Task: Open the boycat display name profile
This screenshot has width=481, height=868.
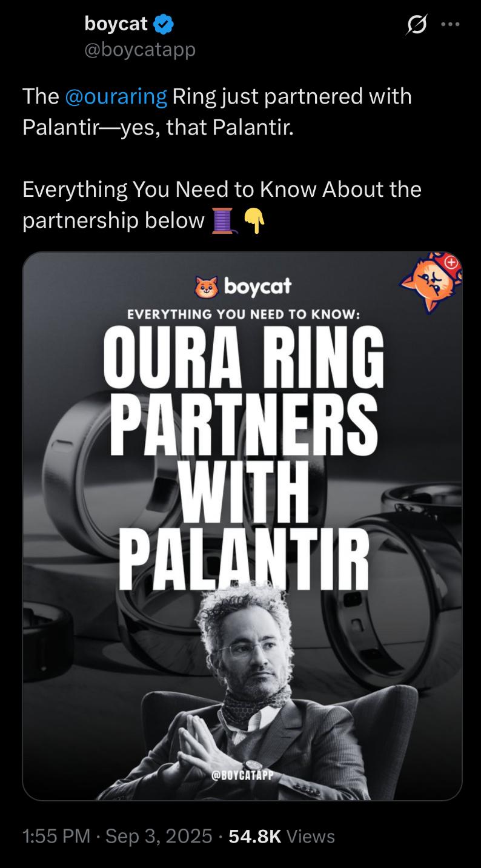Action: pos(116,24)
